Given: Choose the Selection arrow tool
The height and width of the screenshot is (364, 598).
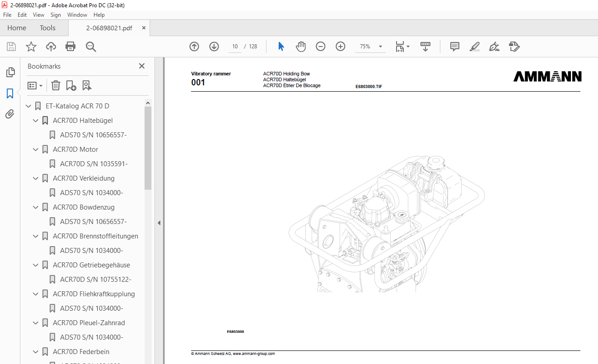Looking at the screenshot, I should point(281,47).
